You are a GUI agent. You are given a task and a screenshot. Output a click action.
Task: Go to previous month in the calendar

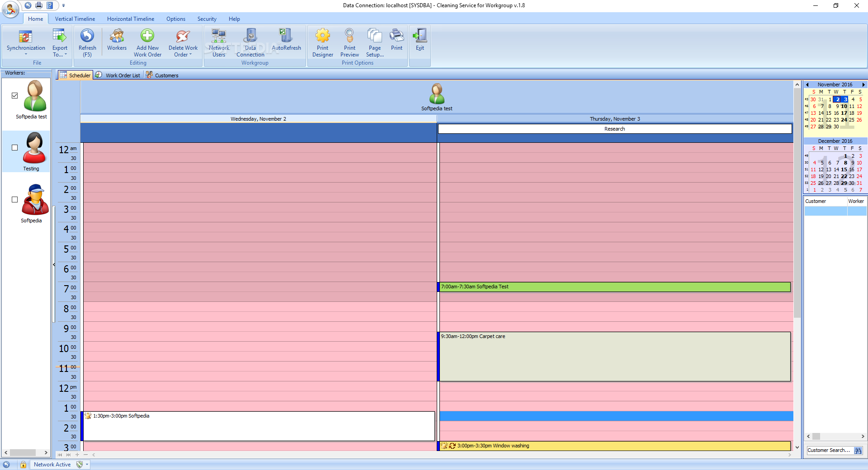pos(807,85)
